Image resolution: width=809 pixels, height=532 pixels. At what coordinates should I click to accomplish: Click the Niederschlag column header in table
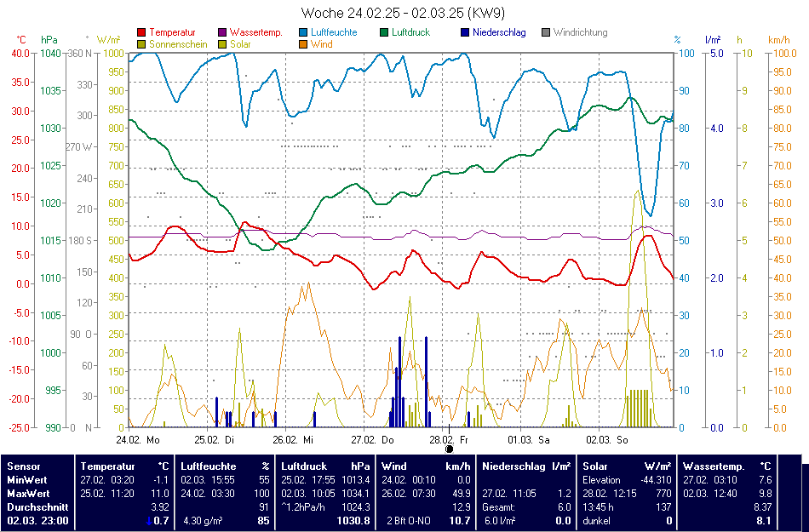(514, 466)
